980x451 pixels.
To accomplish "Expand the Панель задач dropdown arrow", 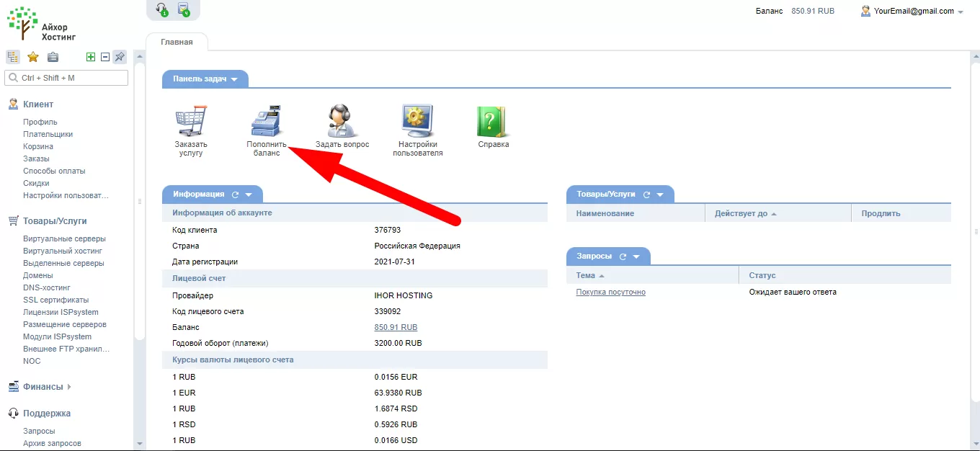I will click(234, 79).
